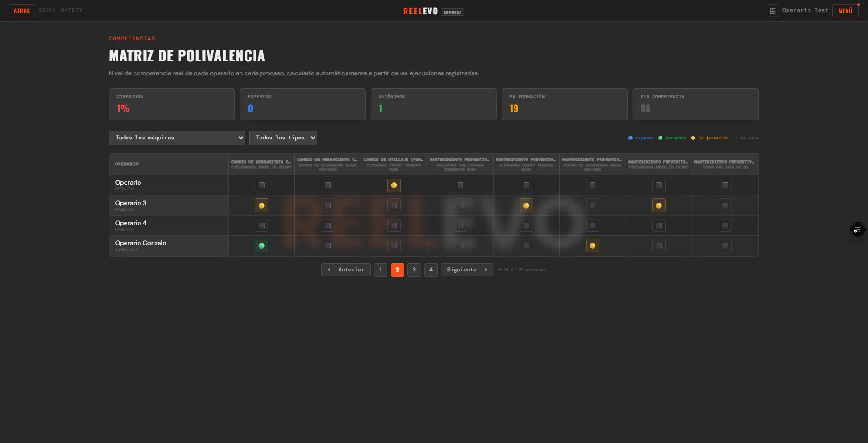Image resolution: width=868 pixels, height=443 pixels.
Task: Open Operario Gonzalo cell for Mantenimiento preventivo Mazak
Action: (x=593, y=246)
